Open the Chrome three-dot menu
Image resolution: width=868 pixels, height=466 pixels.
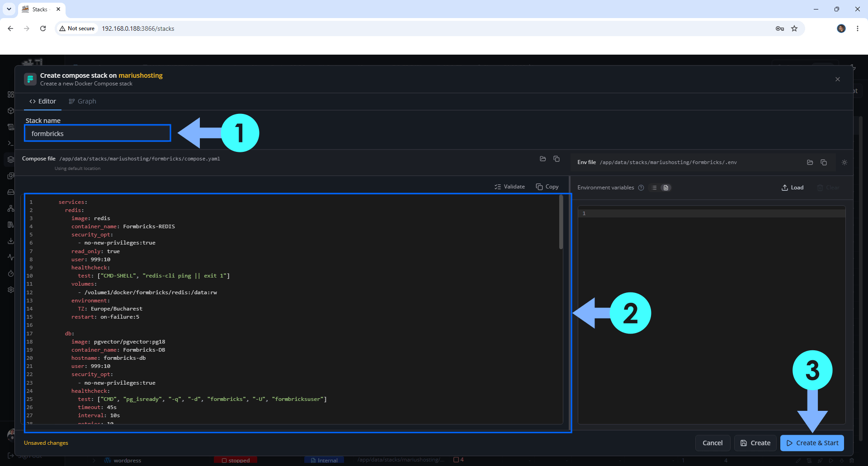point(858,28)
